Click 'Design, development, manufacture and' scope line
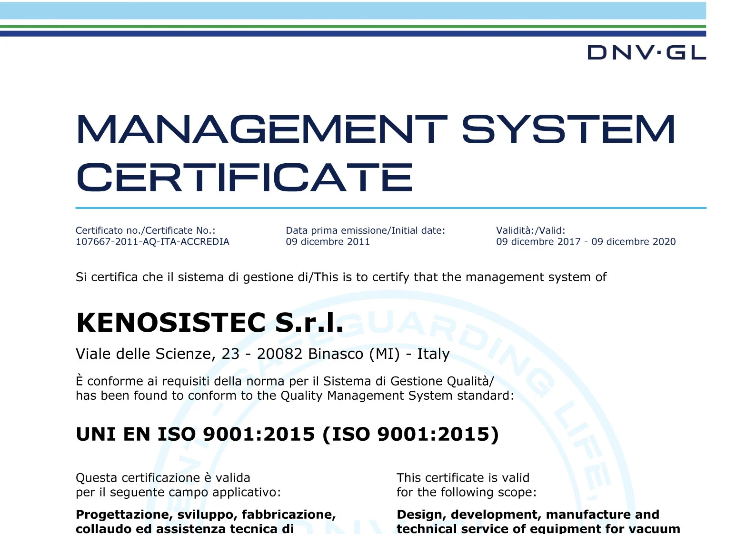This screenshot has width=756, height=534. pos(528,515)
